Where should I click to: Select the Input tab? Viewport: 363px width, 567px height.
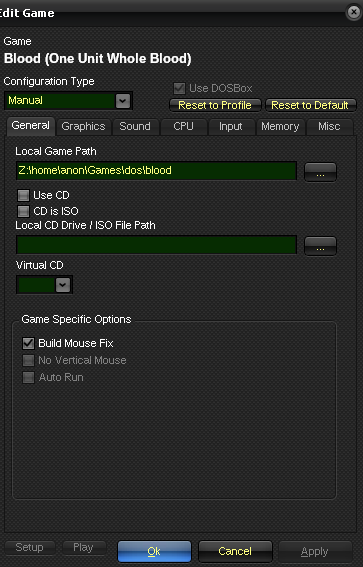tap(231, 127)
